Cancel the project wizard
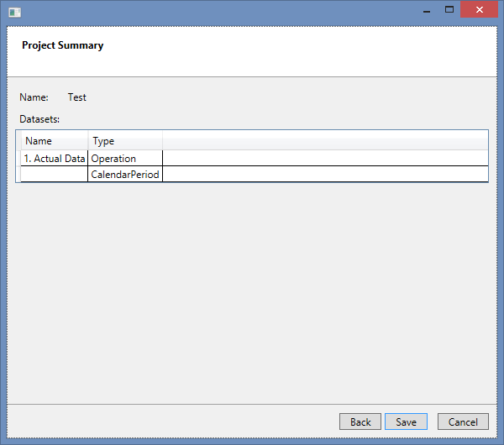Image resolution: width=504 pixels, height=445 pixels. 463,421
